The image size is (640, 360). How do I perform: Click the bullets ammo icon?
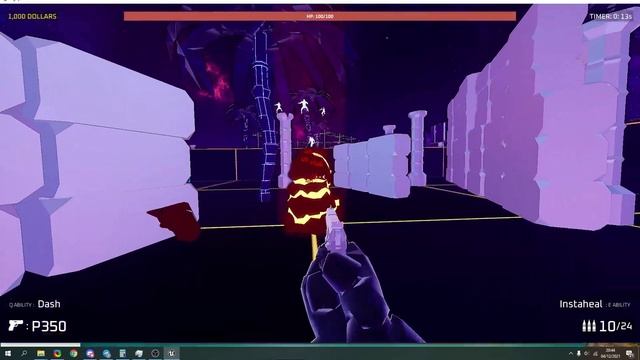(589, 326)
